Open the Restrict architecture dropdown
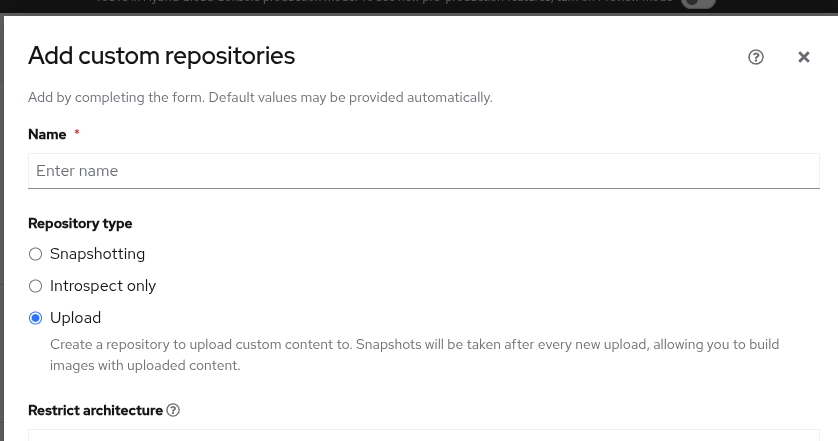This screenshot has width=838, height=441. (x=423, y=435)
